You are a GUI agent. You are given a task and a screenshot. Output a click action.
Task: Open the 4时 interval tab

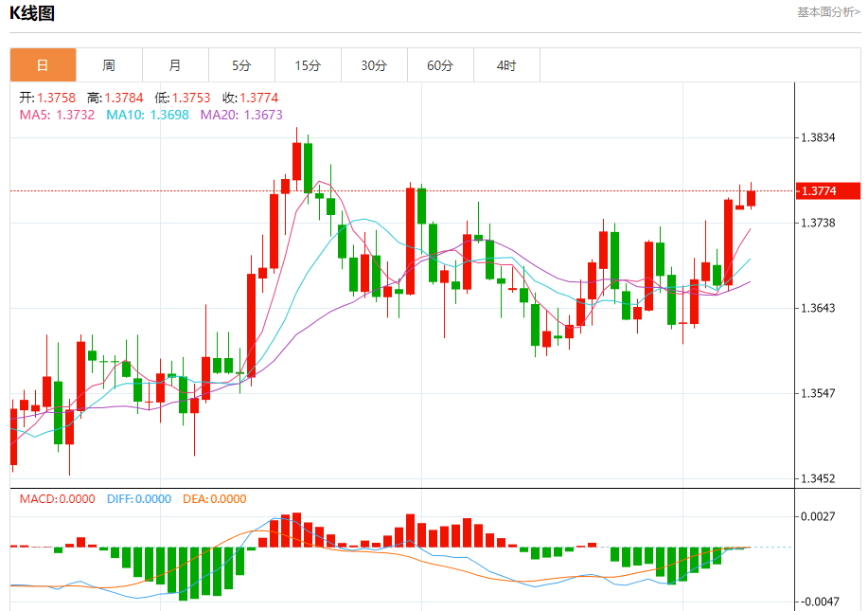[x=507, y=65]
